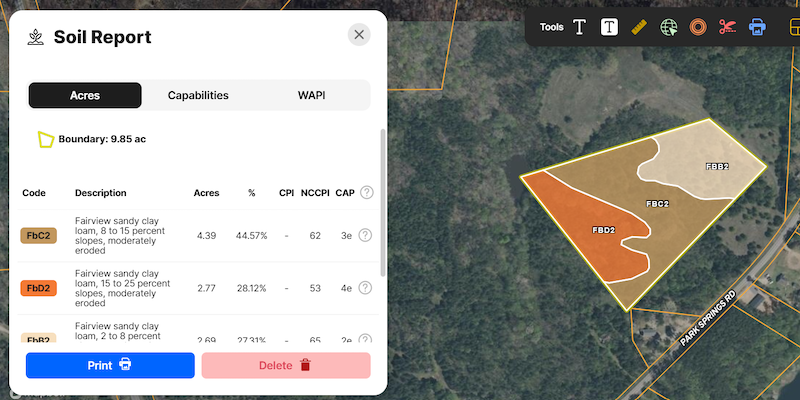Click the globe with cursor tool
The image size is (800, 400).
pos(669,27)
